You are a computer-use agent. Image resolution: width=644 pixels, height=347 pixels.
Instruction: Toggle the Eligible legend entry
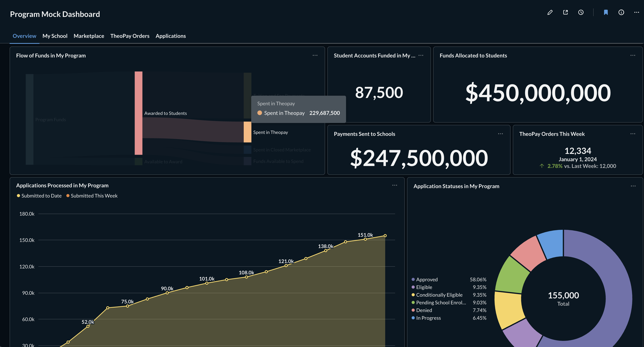(449, 287)
